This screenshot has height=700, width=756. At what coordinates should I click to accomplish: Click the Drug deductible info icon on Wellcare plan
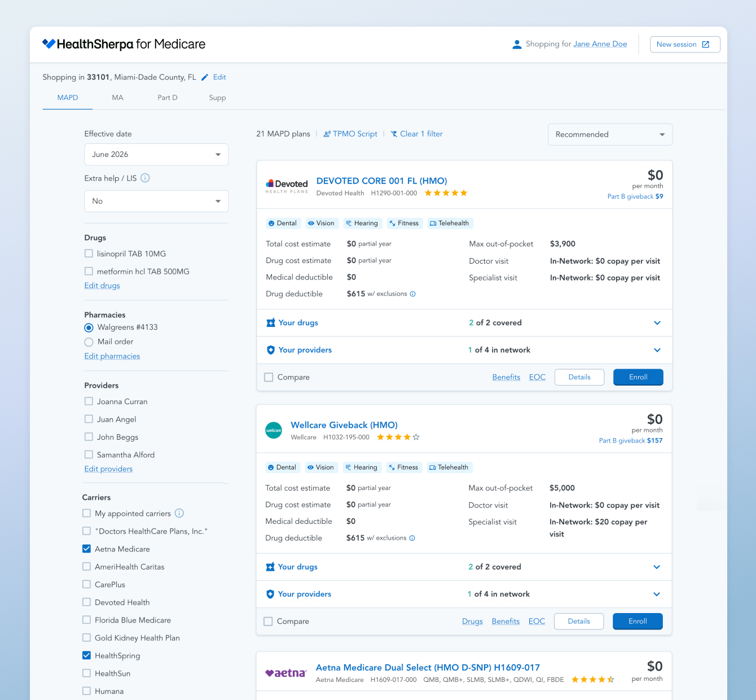coord(412,538)
